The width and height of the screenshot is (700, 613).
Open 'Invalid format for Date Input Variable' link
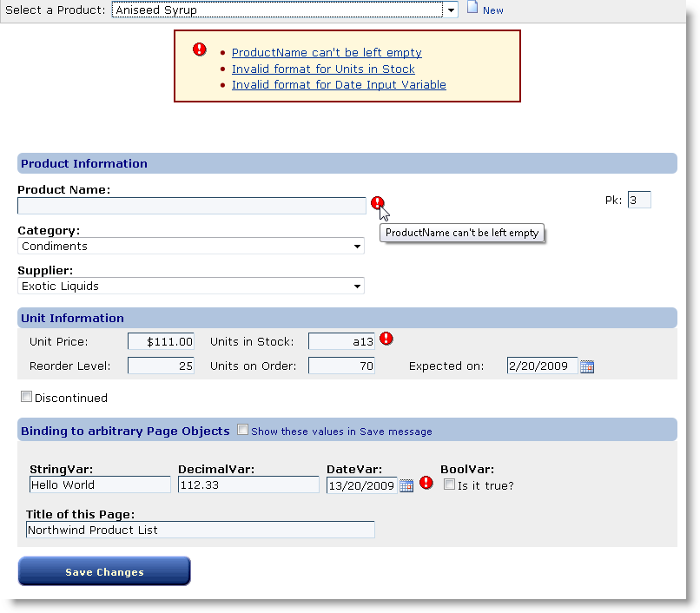tap(339, 84)
